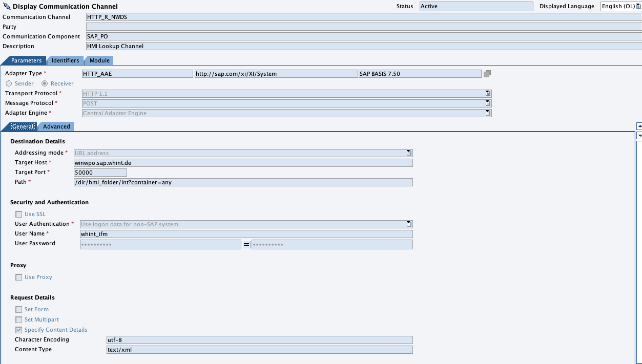This screenshot has height=364, width=642.
Task: Open the Module tab
Action: pos(99,60)
